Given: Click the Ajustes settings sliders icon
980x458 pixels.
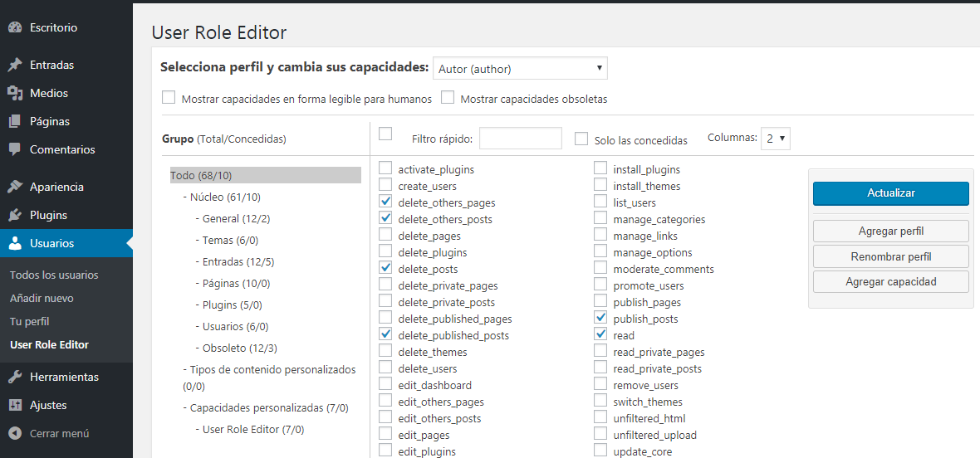Looking at the screenshot, I should [x=16, y=405].
